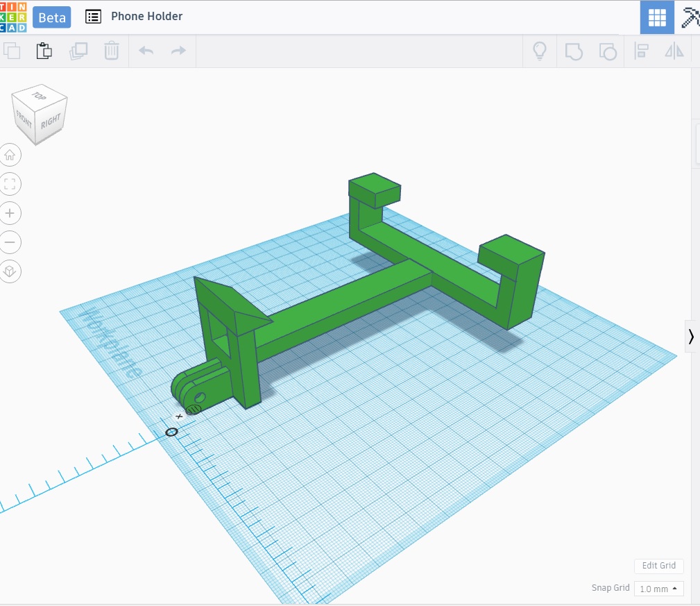Open the Blocks pickaxe mode
The width and height of the screenshot is (700, 606).
tap(690, 17)
